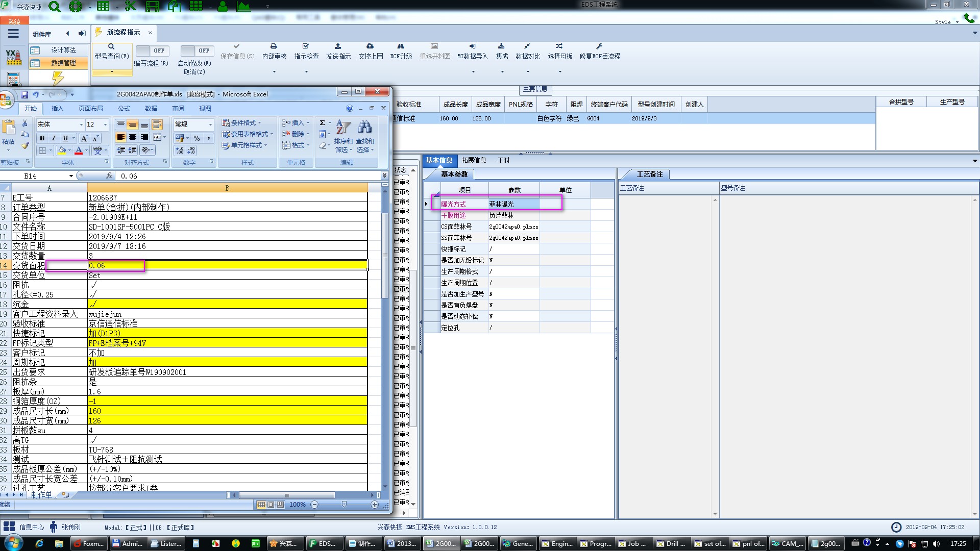
Task: Click Excel's Bold button
Action: pyautogui.click(x=42, y=138)
